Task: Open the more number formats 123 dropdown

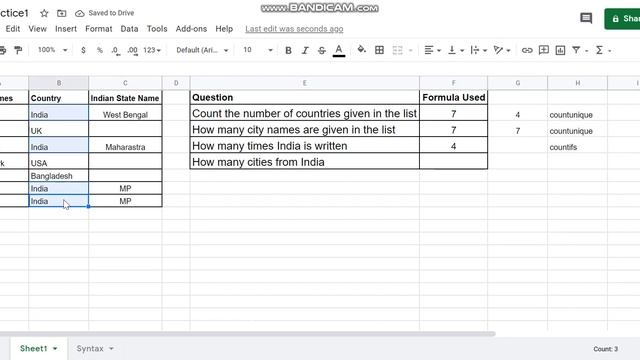Action: (152, 50)
